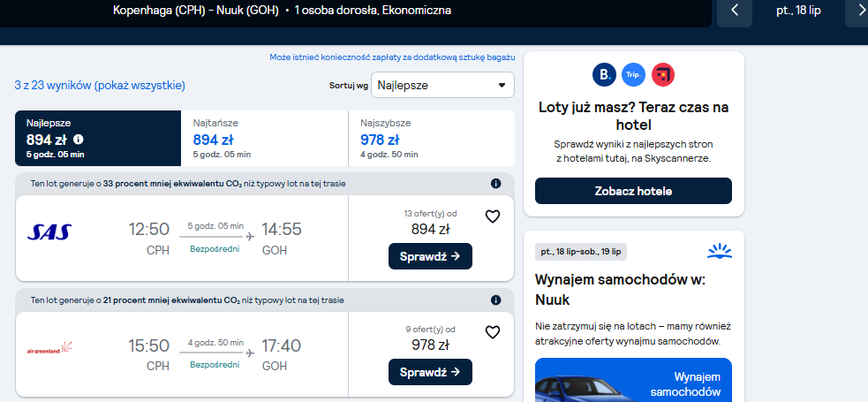Screen dimensions: 868x402
Task: Open the Sortuj wg Najlepsze dropdown
Action: [442, 86]
